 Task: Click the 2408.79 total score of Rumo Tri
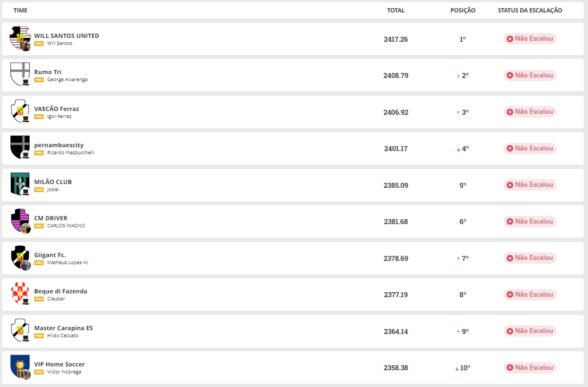[x=396, y=76]
